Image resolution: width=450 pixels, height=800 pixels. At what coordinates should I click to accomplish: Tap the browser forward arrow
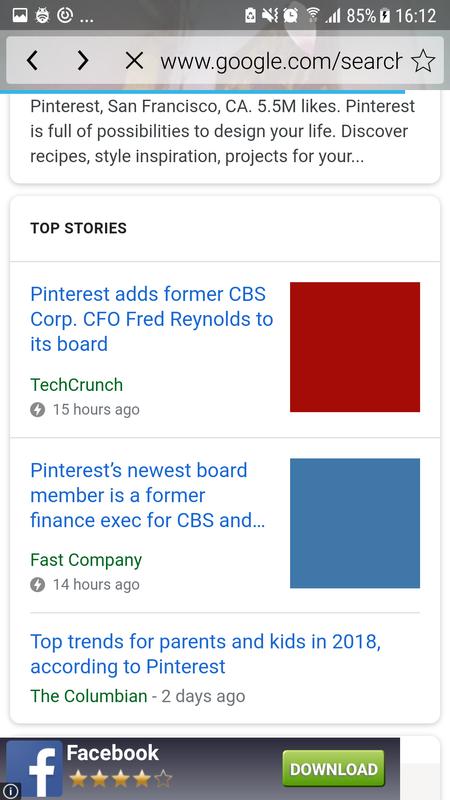click(83, 61)
